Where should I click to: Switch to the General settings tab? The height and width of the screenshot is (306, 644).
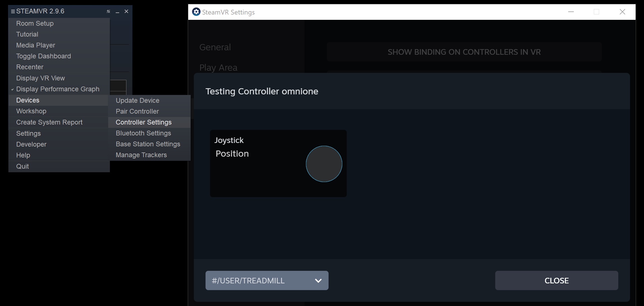(215, 47)
